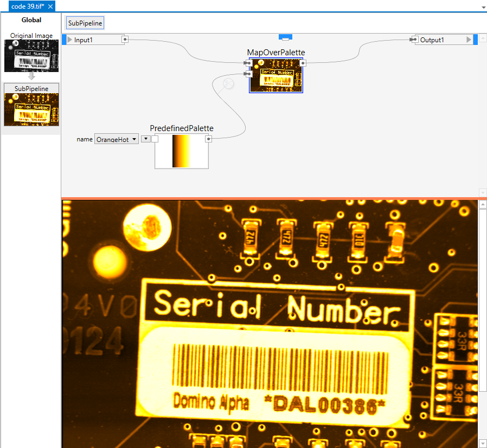Click MapOverPalette top input port
487x448 pixels.
[x=248, y=63]
